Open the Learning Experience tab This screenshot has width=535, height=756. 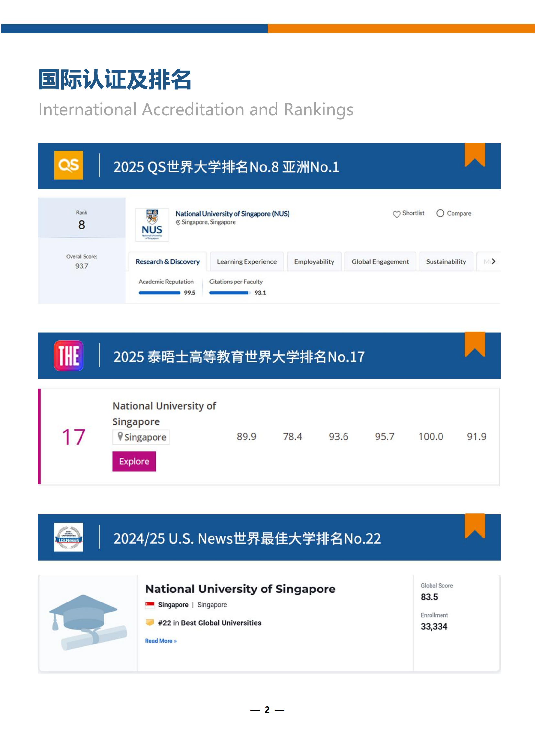point(247,262)
